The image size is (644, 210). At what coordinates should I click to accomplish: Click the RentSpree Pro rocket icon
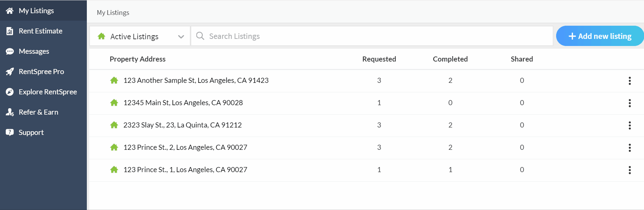coord(10,71)
